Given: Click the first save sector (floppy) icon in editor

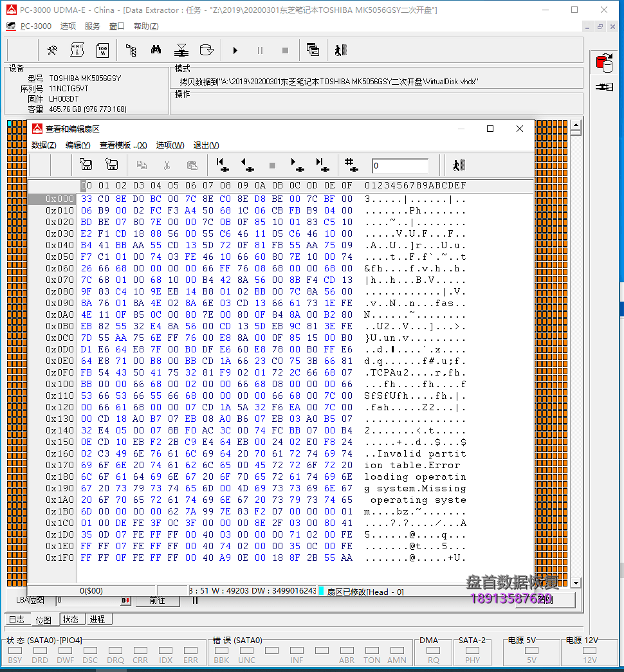Looking at the screenshot, I should click(86, 165).
